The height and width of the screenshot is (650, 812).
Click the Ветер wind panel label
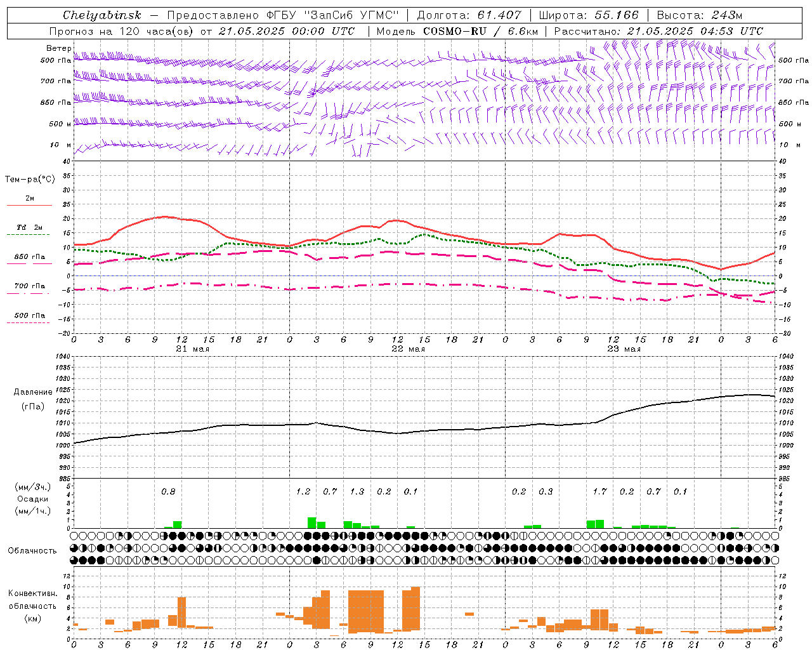(x=58, y=48)
